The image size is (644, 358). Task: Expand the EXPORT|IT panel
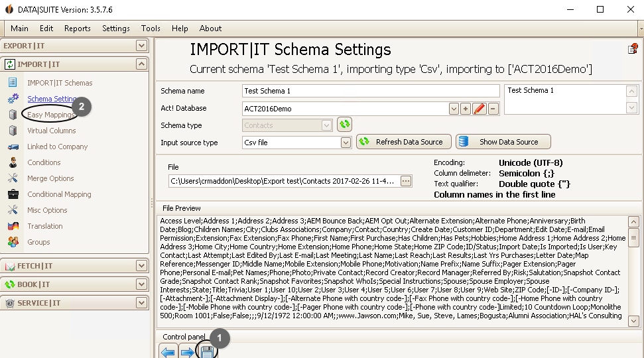click(141, 46)
